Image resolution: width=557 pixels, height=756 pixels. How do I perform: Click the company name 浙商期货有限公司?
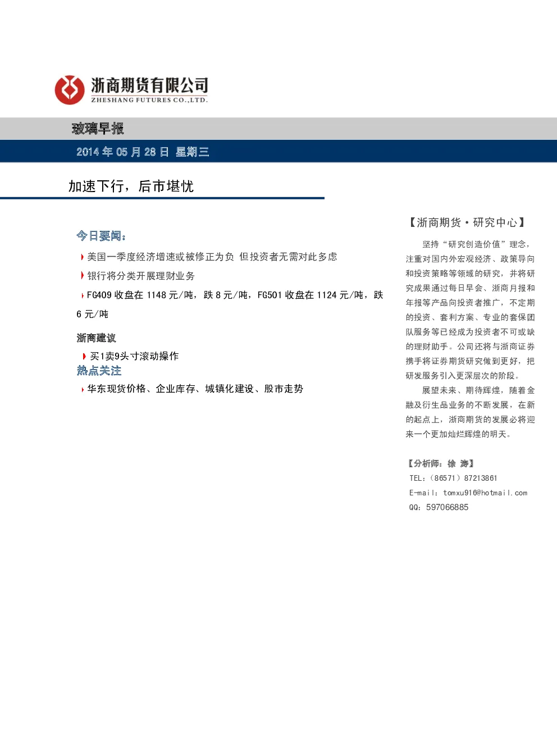pos(149,85)
